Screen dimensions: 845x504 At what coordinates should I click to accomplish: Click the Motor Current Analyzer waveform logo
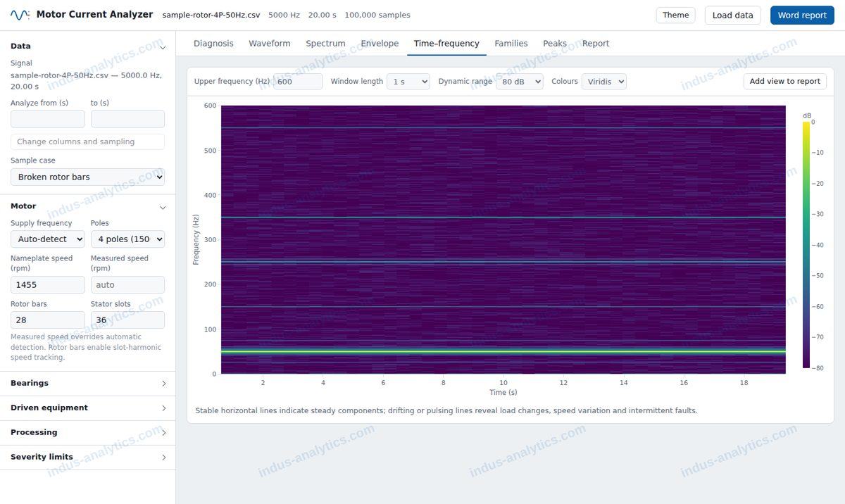(x=20, y=15)
